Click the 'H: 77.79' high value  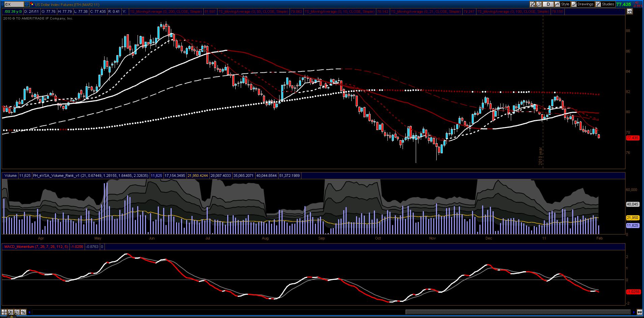[65, 11]
